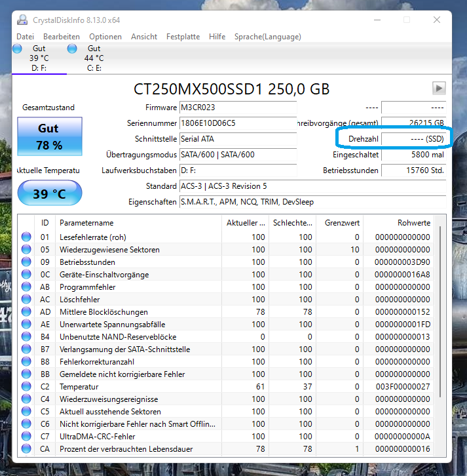Click status dot for ID 09 Betriebsstunden
The image size is (467, 476).
[x=26, y=262]
